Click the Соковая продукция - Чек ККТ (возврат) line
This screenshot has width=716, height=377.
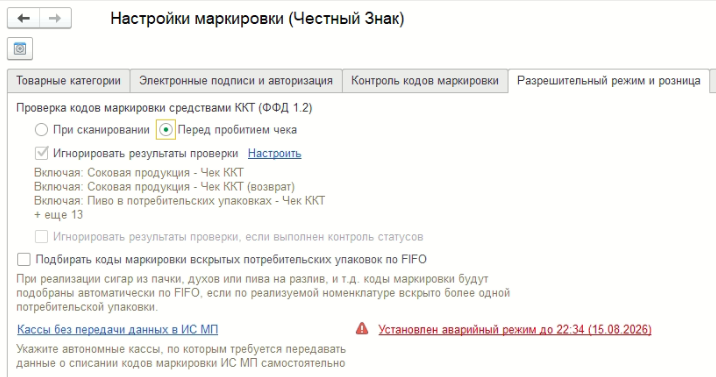(164, 187)
